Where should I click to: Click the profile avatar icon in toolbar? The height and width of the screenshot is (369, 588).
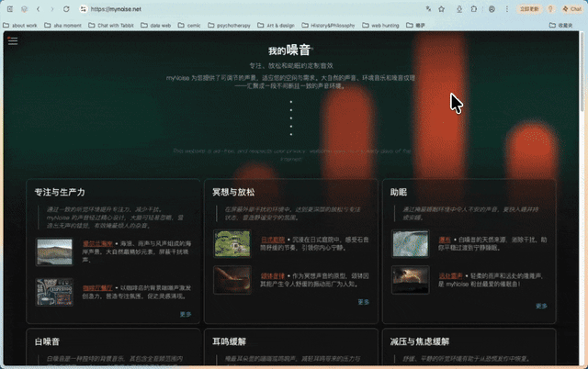coord(492,9)
